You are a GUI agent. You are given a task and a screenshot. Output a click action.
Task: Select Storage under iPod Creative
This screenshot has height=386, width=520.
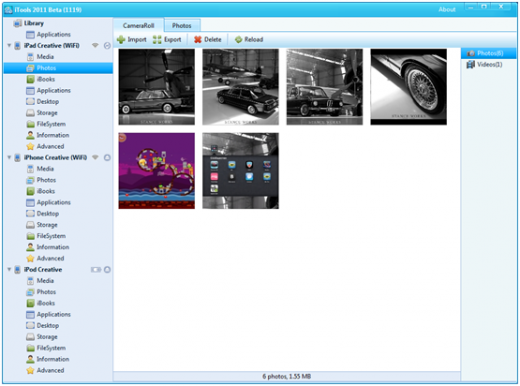(42, 337)
